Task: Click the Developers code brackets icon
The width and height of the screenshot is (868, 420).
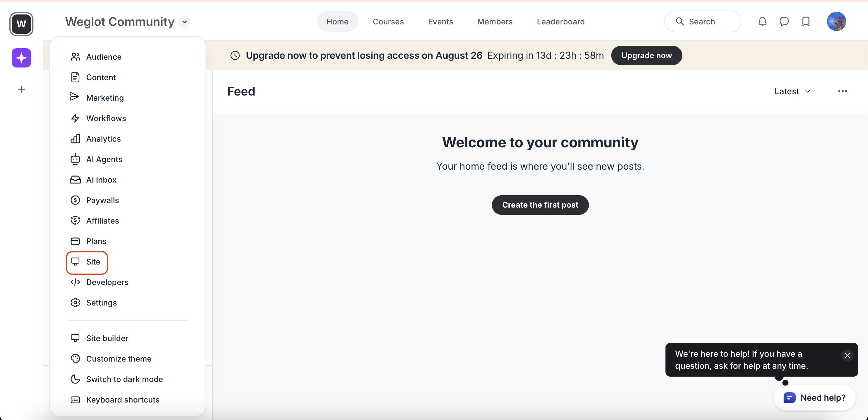Action: (75, 282)
